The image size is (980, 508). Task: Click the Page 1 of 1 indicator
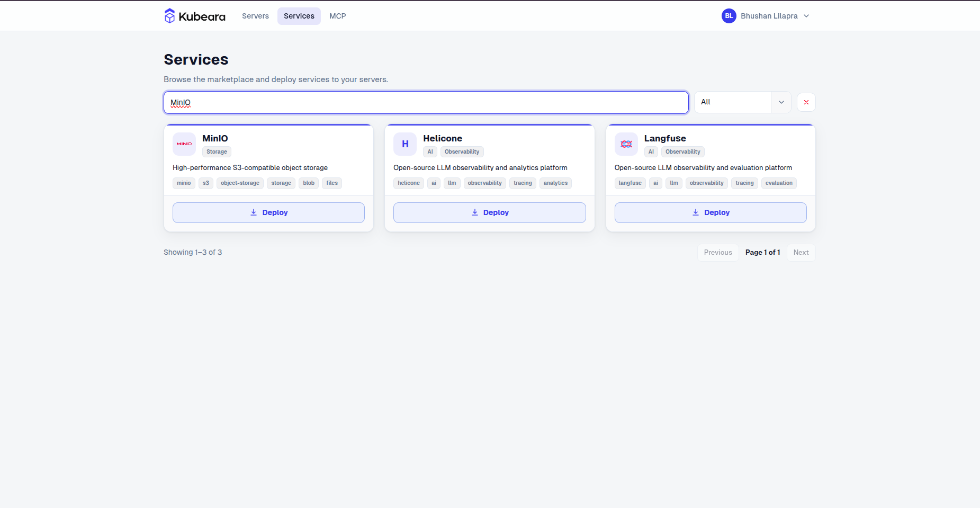[x=762, y=253]
